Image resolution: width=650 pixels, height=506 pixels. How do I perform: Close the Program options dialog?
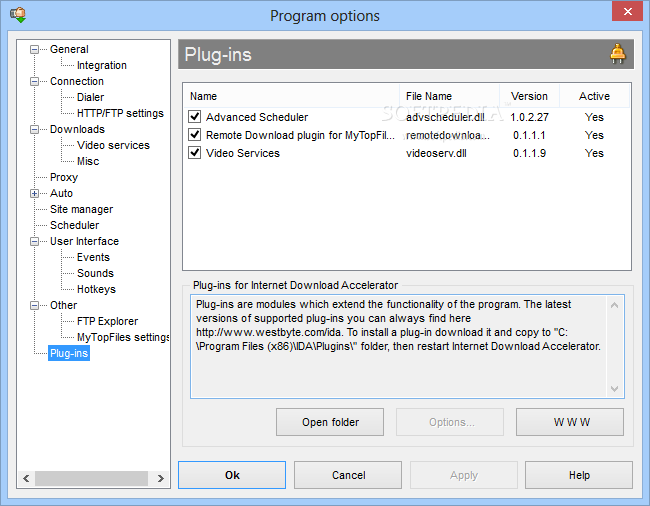628,12
